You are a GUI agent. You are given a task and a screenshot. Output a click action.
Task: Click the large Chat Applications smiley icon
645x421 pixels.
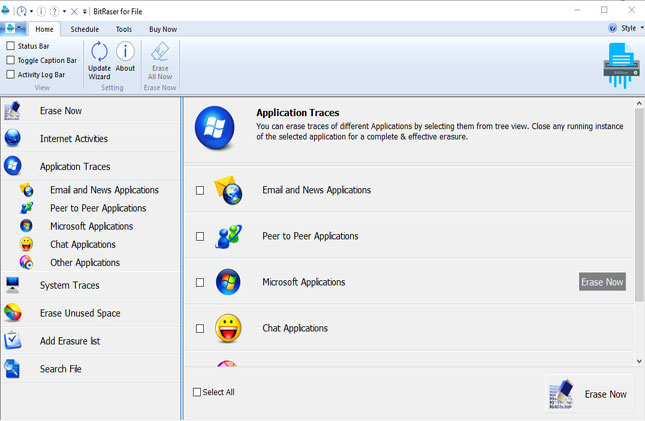coord(228,328)
